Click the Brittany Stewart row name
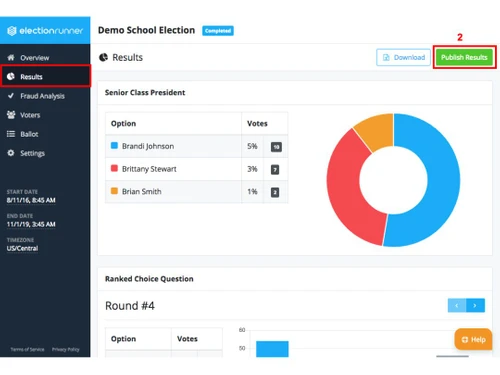 [149, 169]
